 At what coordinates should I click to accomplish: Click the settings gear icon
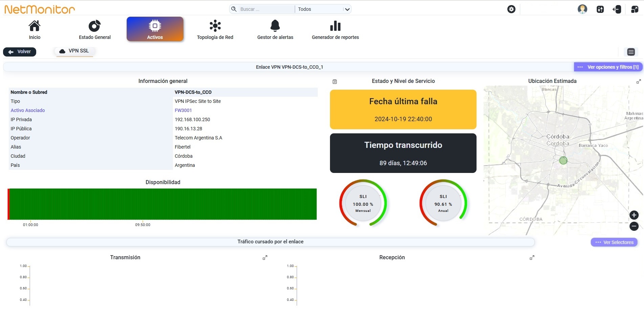511,9
